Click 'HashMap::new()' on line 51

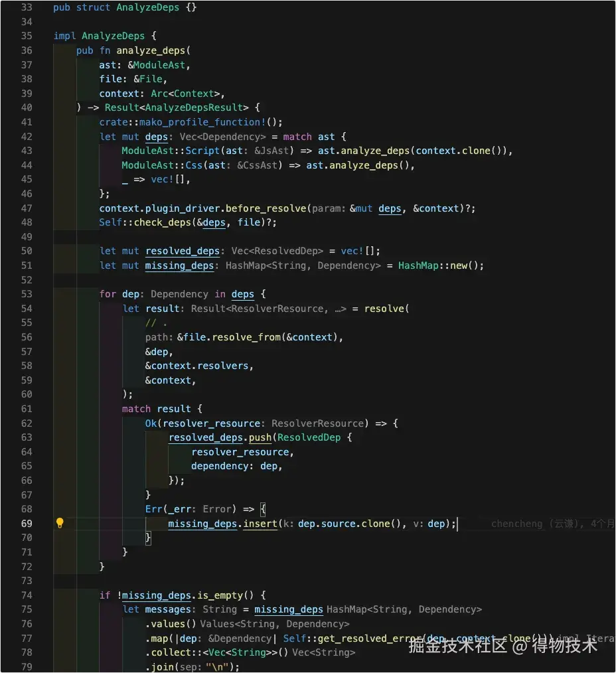[438, 265]
